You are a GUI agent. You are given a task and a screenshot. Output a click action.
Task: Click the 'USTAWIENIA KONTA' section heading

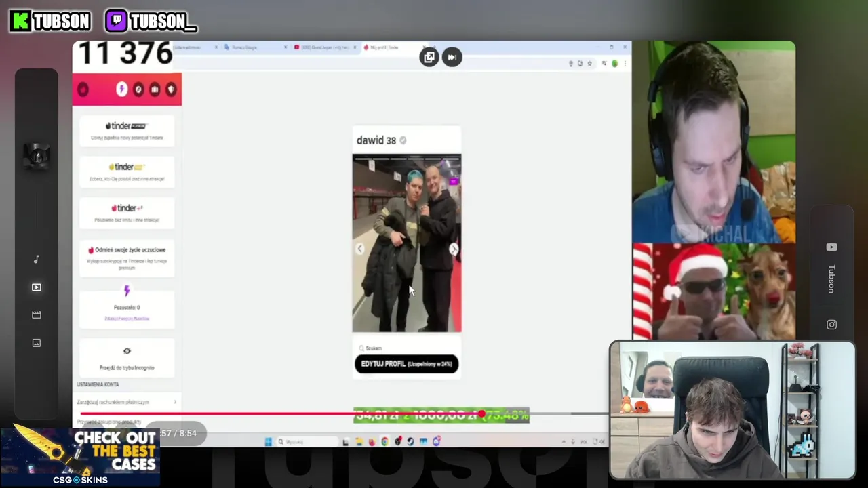pos(98,384)
